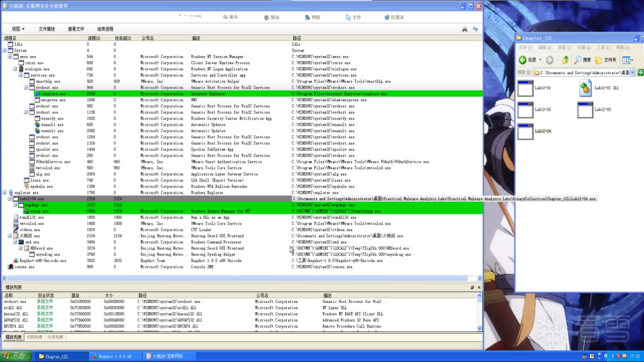Viewport: 644px width, 362px height.
Task: Click the 查看文件 button
Action: pos(76,29)
